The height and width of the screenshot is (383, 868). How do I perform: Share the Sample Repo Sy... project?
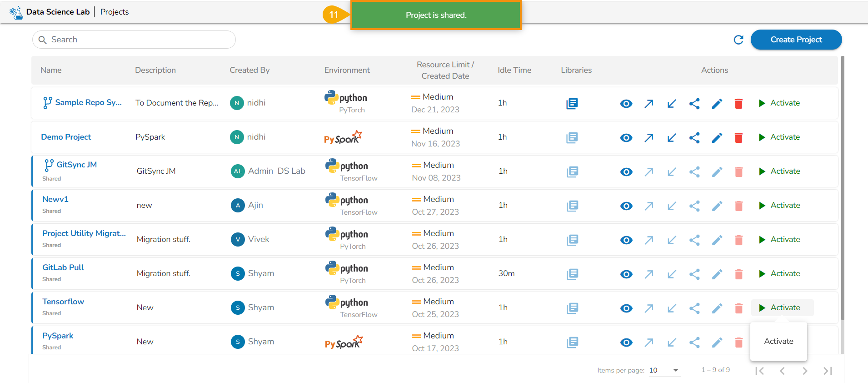pyautogui.click(x=694, y=103)
